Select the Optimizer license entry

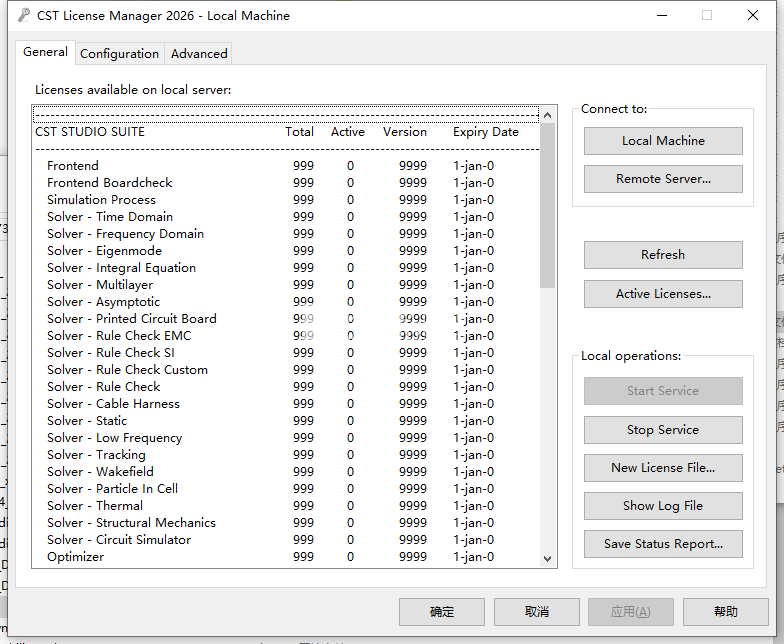[75, 557]
